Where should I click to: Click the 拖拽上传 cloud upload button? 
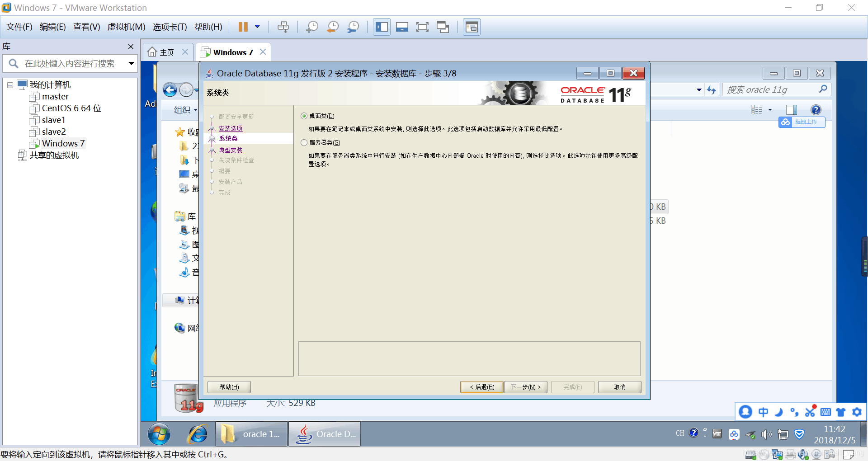pos(802,122)
